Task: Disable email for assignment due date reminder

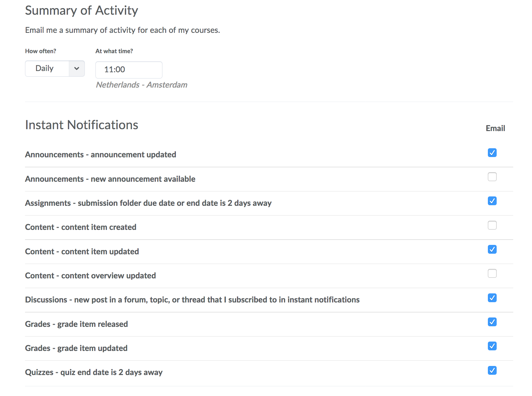Action: (x=492, y=201)
